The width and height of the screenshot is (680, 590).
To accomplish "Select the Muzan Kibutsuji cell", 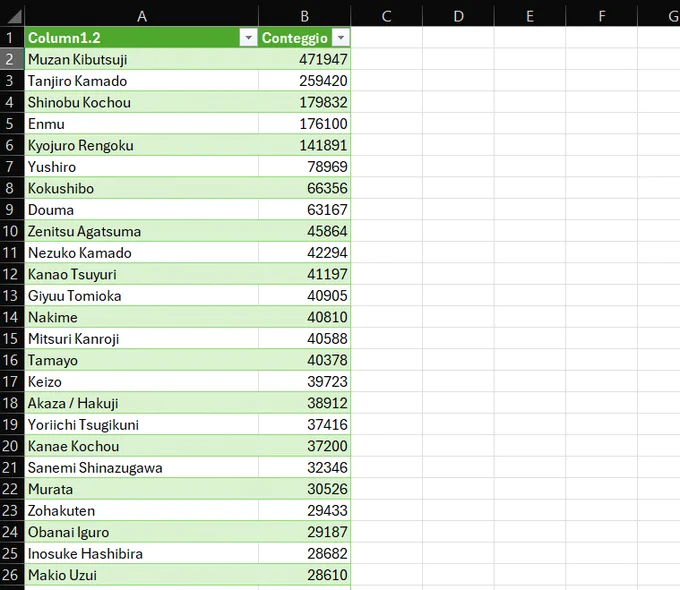I will click(141, 59).
